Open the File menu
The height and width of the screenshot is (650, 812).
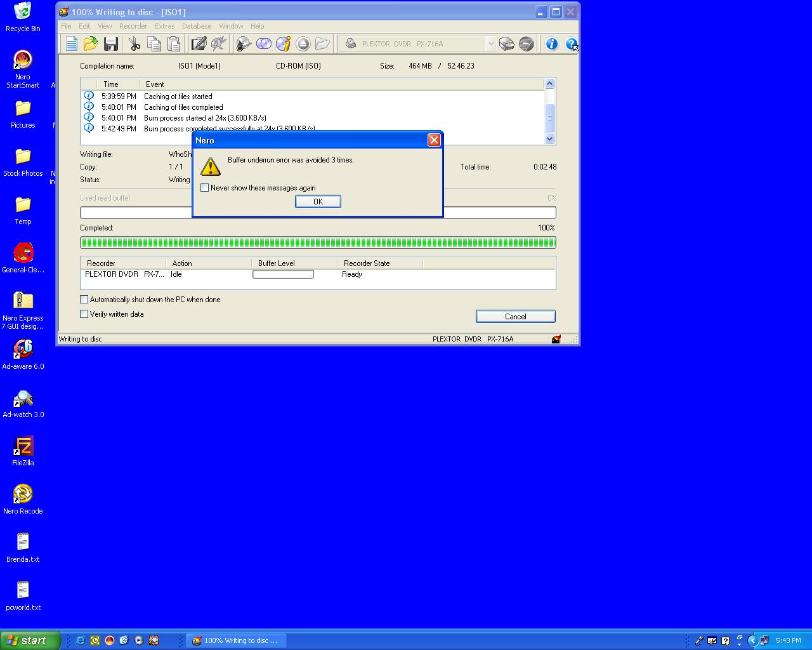click(x=66, y=26)
